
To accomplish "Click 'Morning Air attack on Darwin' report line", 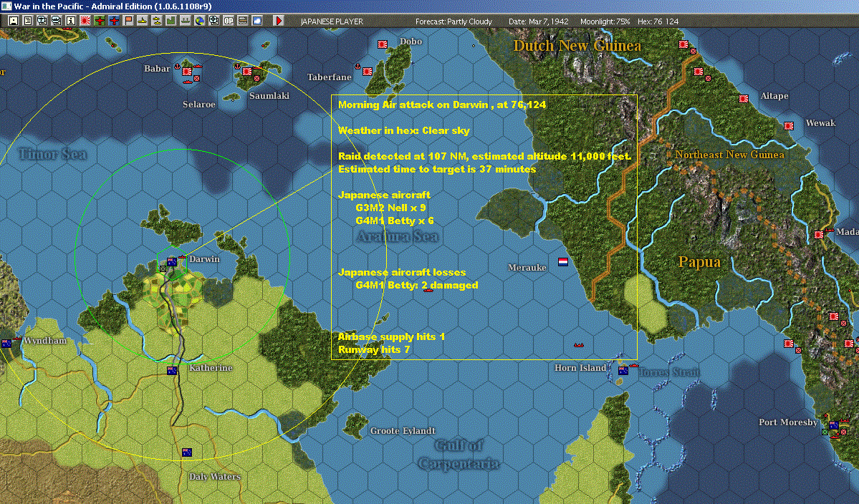I will point(442,105).
